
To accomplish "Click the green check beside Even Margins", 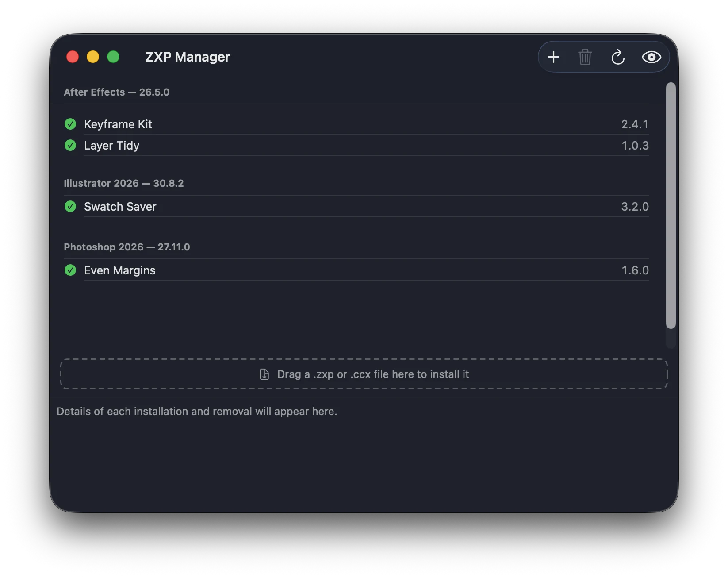I will tap(70, 270).
